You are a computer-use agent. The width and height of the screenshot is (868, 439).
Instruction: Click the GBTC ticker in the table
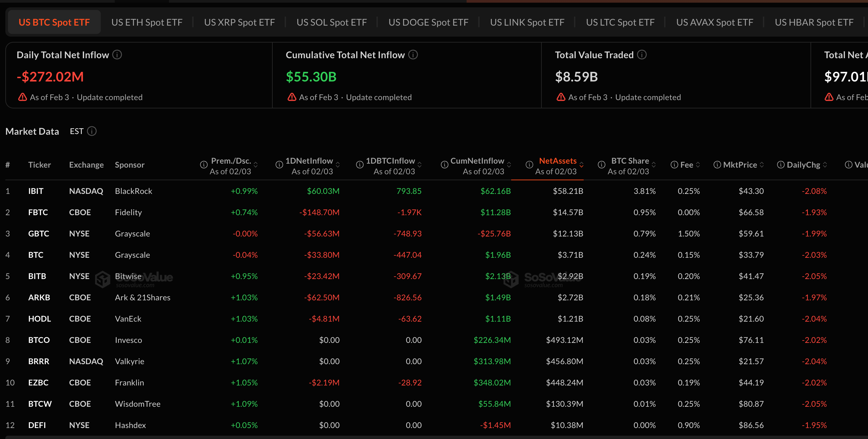(x=39, y=233)
